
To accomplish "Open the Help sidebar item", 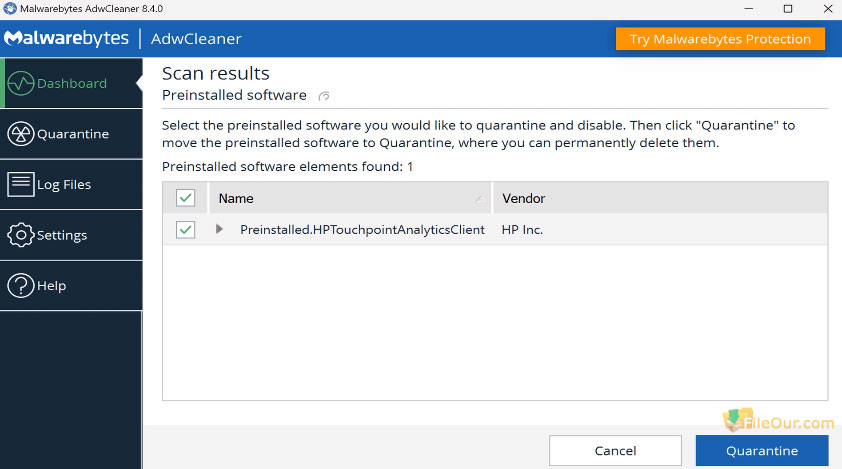I will (71, 285).
